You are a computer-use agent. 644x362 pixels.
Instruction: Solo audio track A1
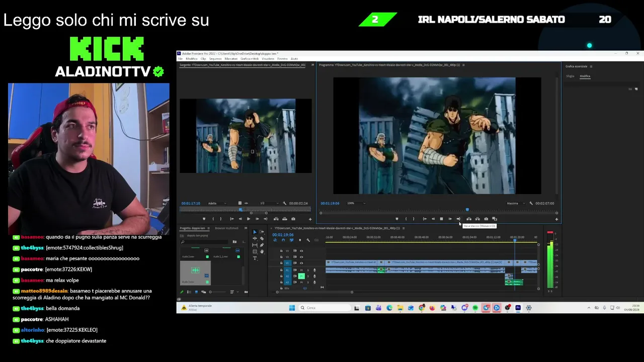pyautogui.click(x=308, y=270)
